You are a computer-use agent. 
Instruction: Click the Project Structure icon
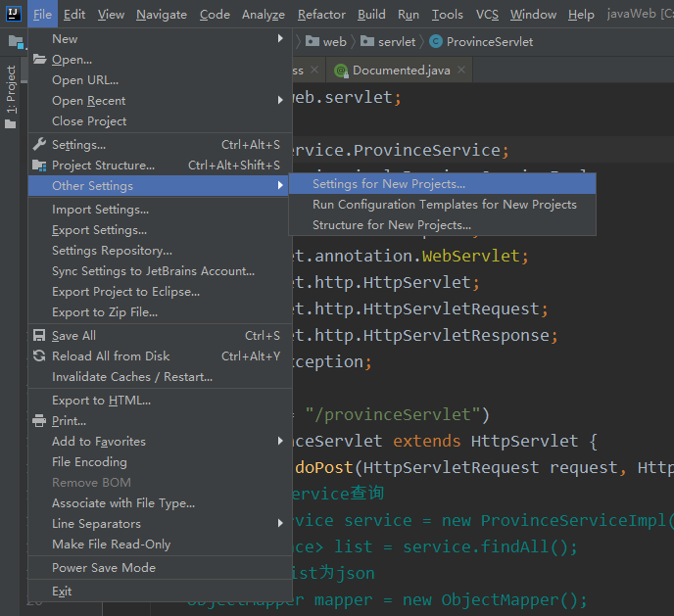[x=40, y=166]
